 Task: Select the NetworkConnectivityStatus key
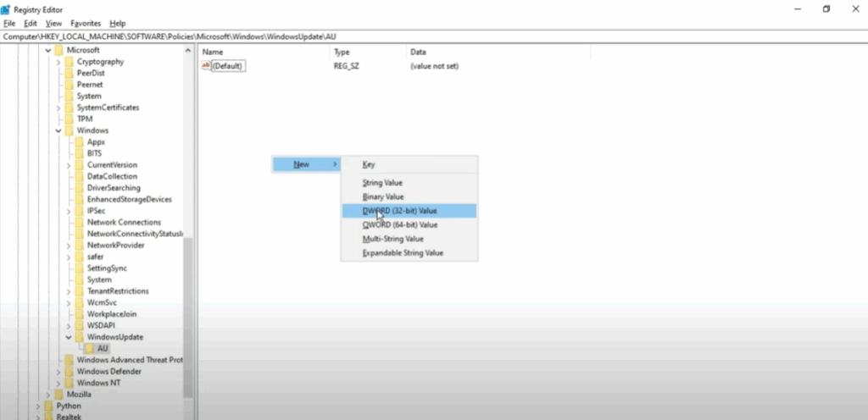(x=135, y=234)
